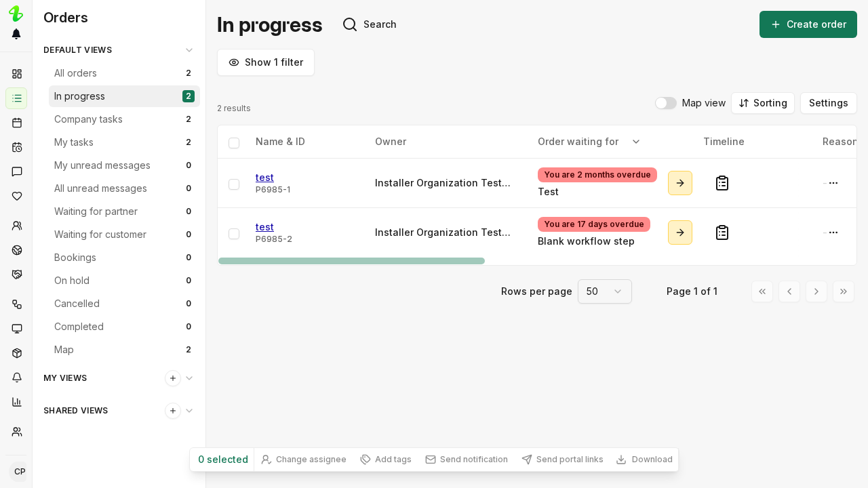Select the All orders view
The width and height of the screenshot is (868, 488).
124,73
